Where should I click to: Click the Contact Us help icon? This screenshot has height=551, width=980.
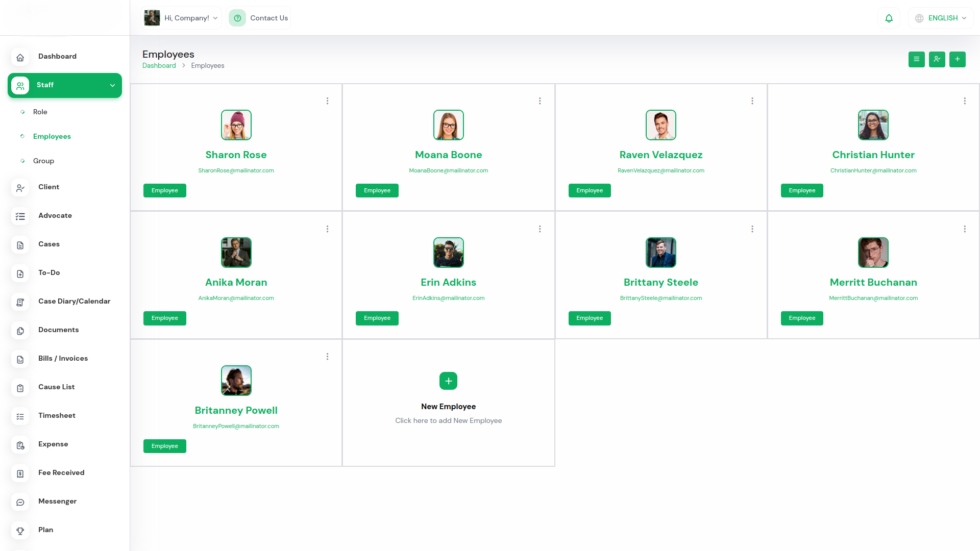coord(237,18)
